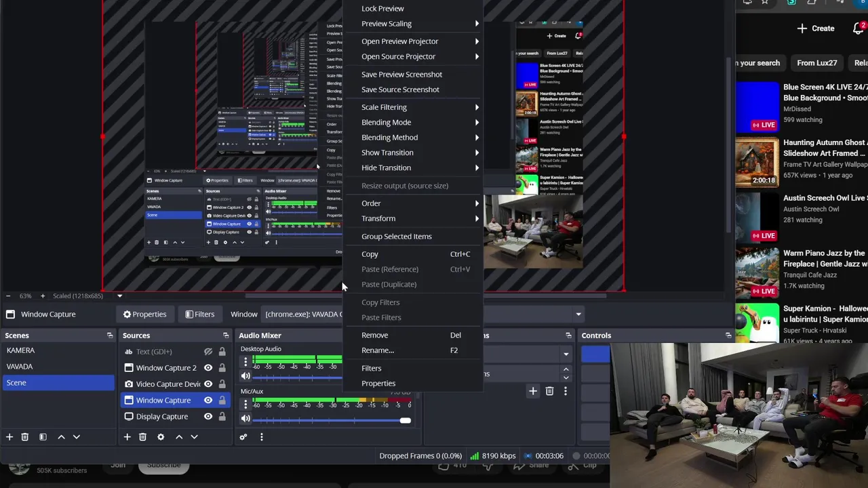Remove selected source using Sources trash icon
868x488 pixels.
142,437
